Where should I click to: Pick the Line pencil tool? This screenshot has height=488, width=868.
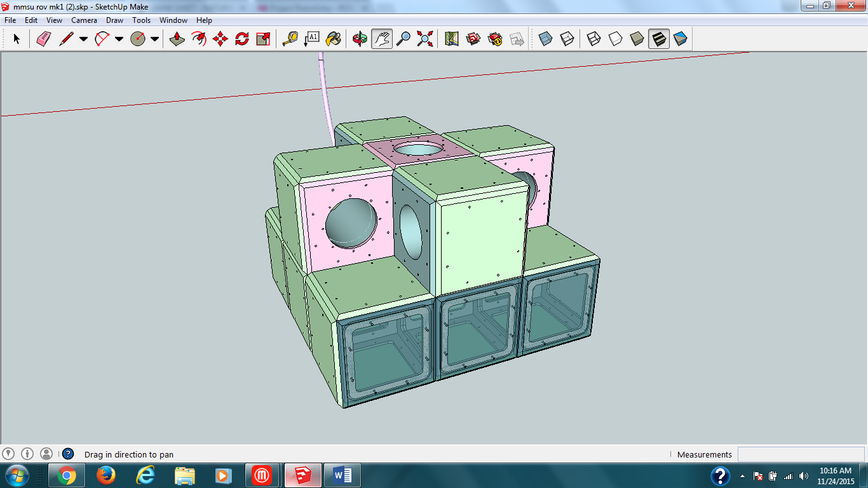pyautogui.click(x=66, y=39)
